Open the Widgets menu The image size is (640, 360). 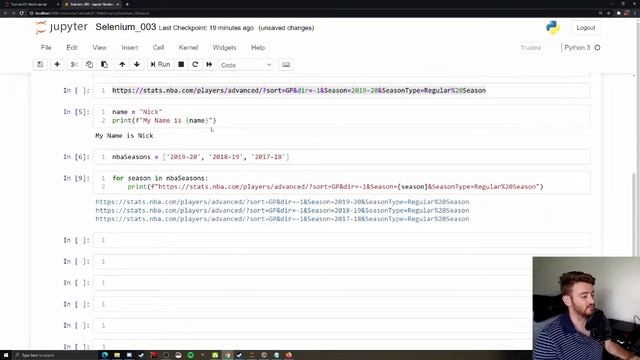(x=224, y=48)
